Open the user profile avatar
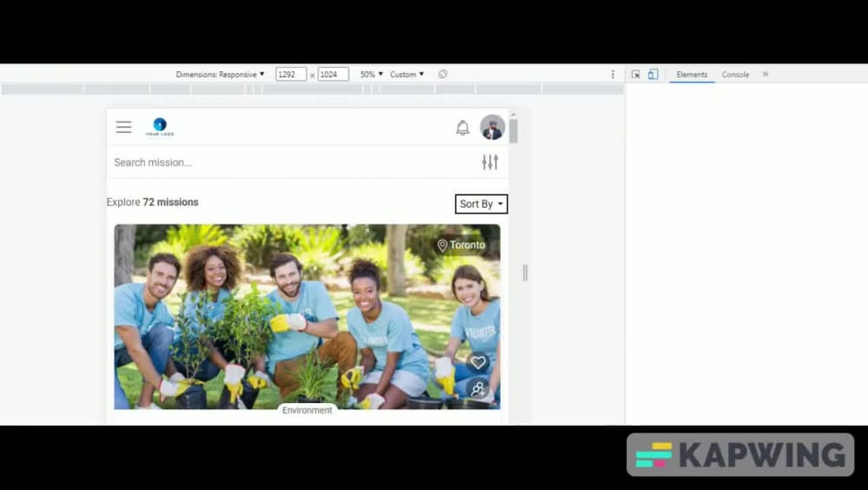Screen dimensions: 868x490 (x=492, y=128)
